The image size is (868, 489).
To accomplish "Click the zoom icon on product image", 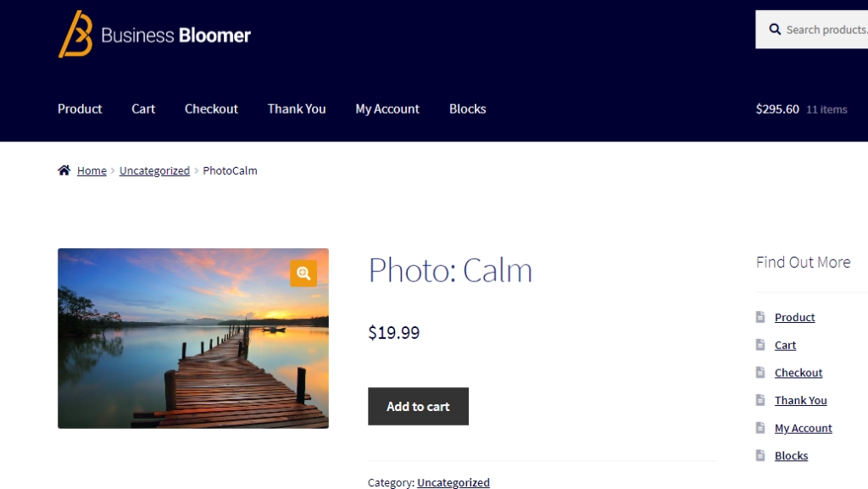I will click(303, 273).
